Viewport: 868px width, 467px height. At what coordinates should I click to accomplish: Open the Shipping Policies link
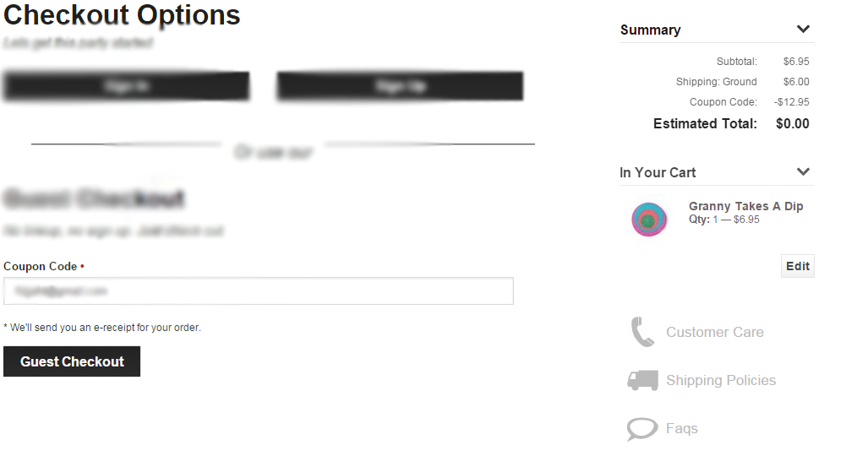coord(721,380)
